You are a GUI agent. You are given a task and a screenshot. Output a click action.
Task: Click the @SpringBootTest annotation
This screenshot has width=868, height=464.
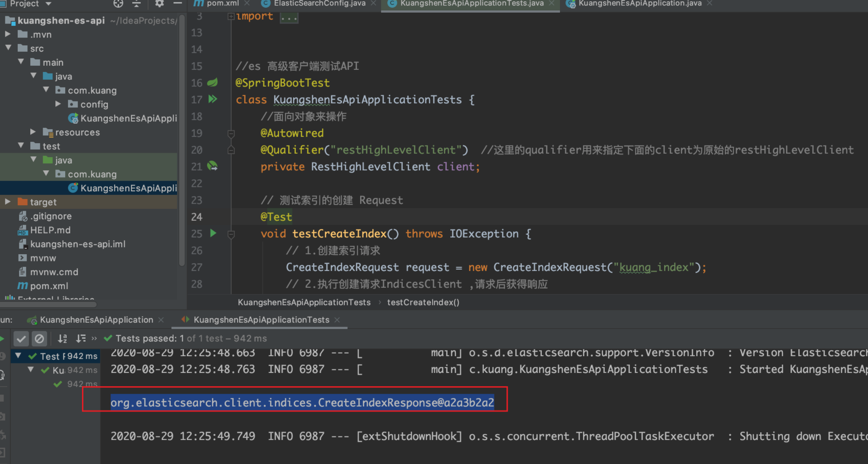tap(283, 83)
